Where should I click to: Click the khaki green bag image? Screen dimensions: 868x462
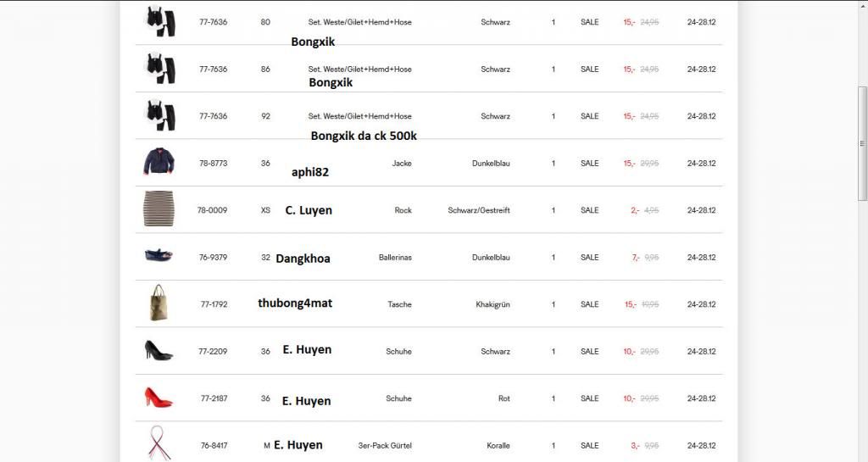pyautogui.click(x=159, y=303)
